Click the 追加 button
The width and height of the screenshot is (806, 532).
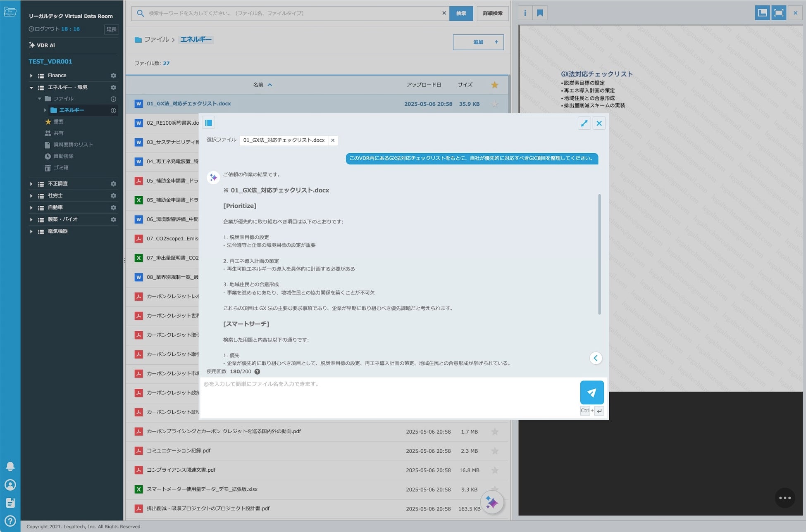point(478,42)
